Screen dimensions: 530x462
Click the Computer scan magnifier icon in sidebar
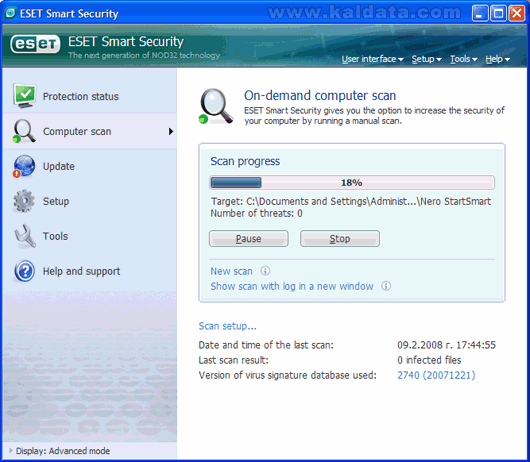(24, 131)
